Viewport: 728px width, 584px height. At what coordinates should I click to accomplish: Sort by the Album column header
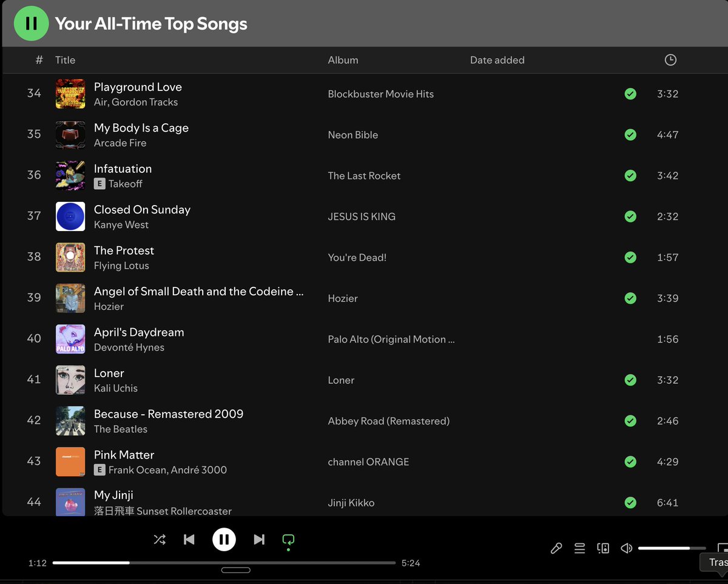click(343, 60)
